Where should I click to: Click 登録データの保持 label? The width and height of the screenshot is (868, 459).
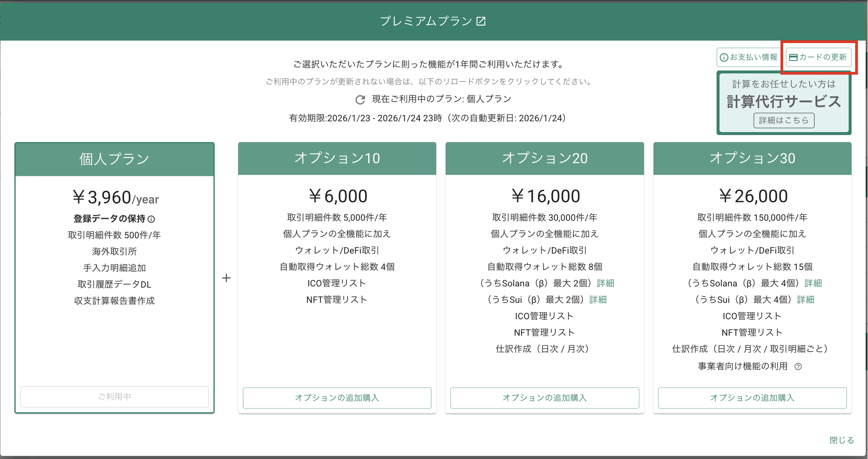pos(109,219)
